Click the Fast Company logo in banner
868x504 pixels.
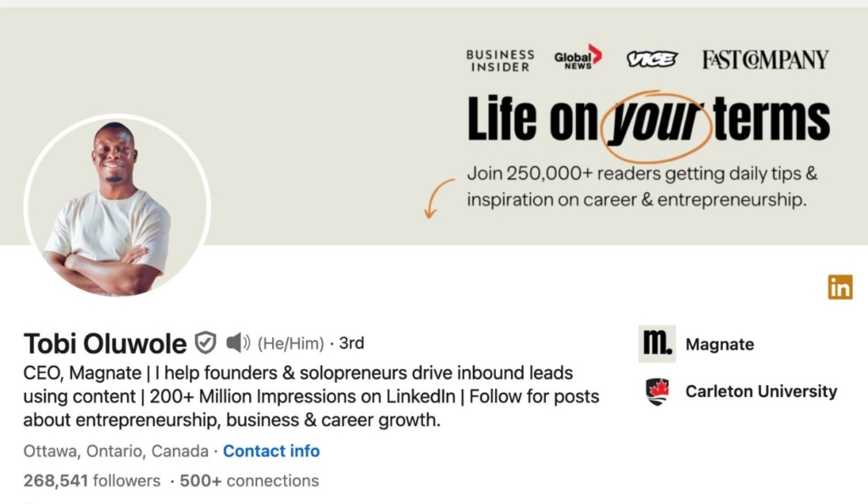pos(765,59)
